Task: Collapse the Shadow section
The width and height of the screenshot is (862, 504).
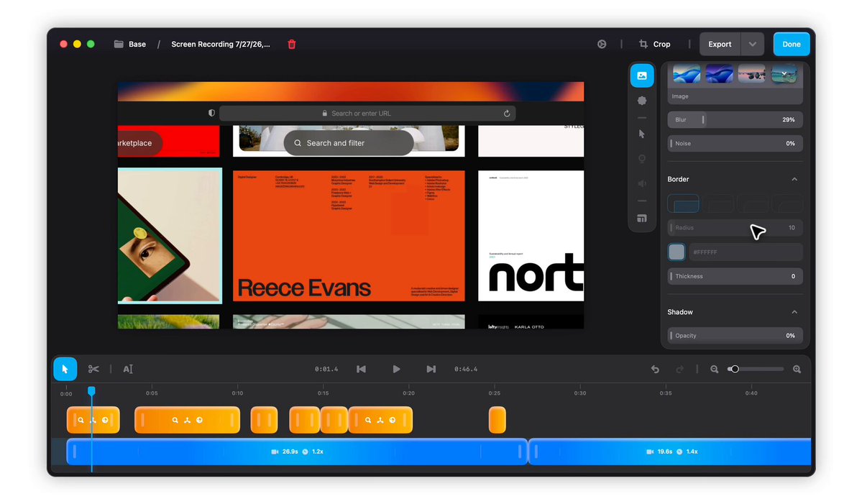Action: pos(794,312)
